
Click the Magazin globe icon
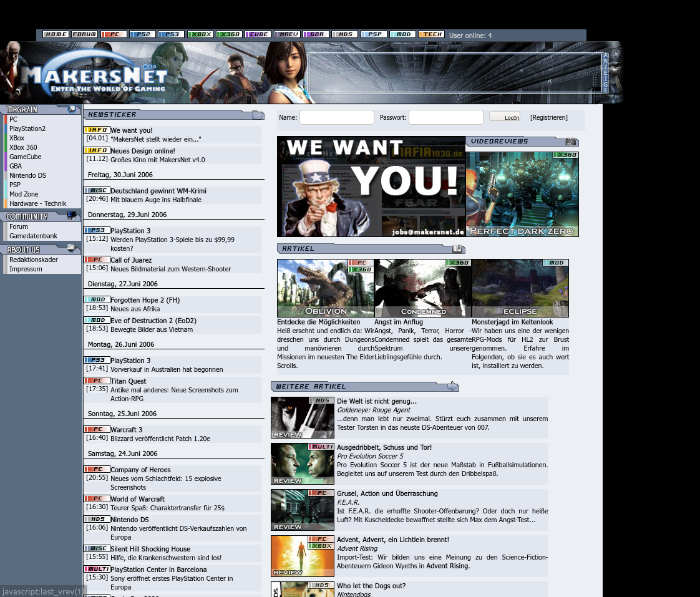(x=72, y=109)
